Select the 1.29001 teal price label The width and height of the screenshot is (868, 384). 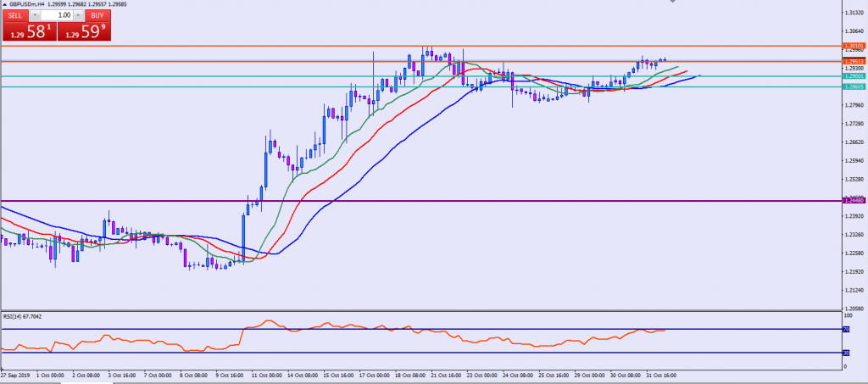(x=854, y=76)
